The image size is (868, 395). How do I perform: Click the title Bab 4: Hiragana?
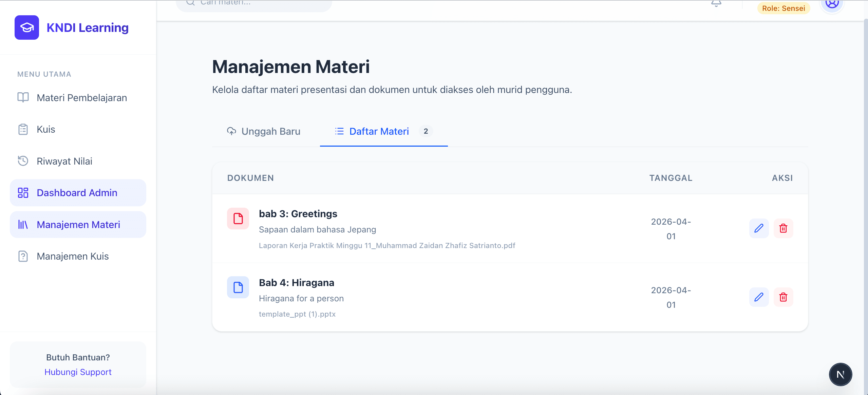click(297, 283)
